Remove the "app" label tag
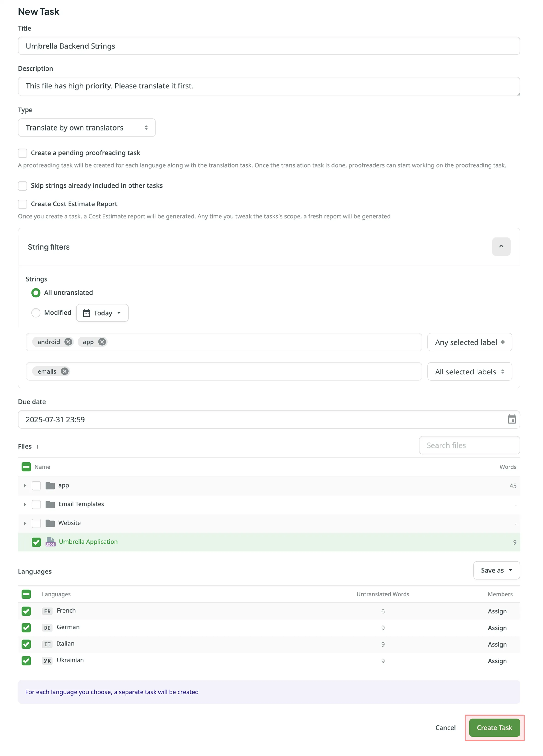The width and height of the screenshot is (543, 756). coord(102,342)
